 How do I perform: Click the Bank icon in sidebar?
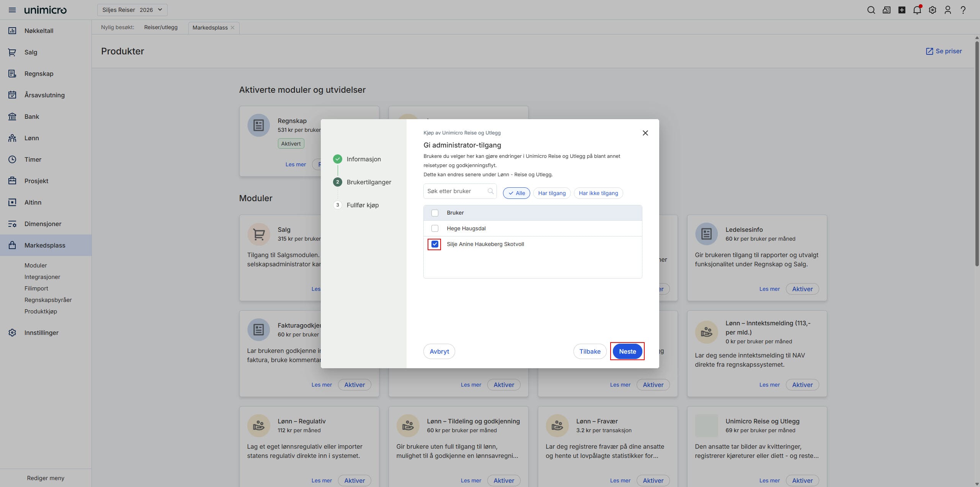(x=12, y=116)
